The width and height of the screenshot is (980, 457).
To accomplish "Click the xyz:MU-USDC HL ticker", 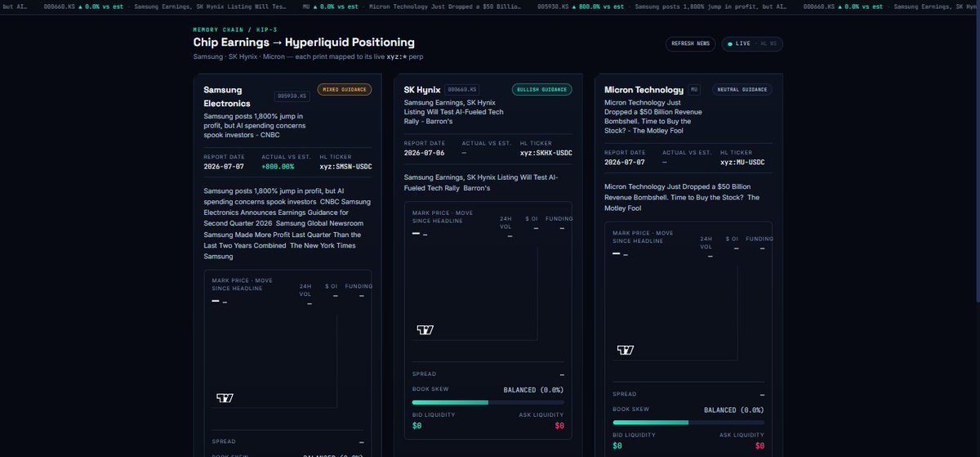I will 742,162.
